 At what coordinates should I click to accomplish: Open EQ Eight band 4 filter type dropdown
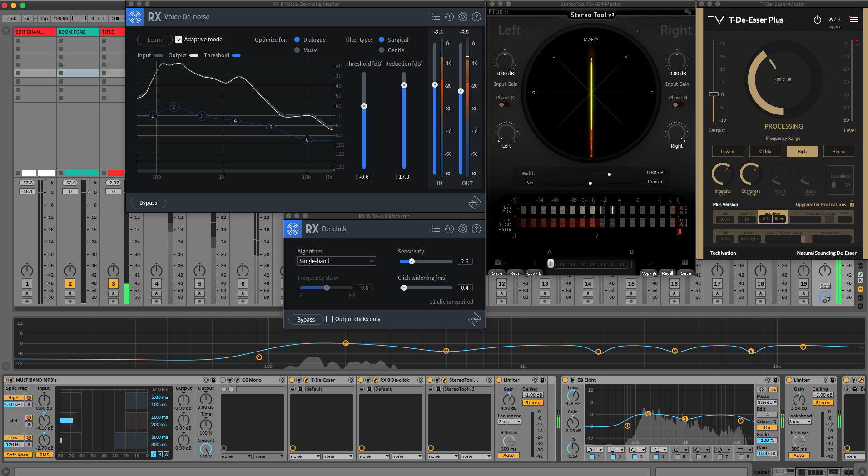(659, 450)
